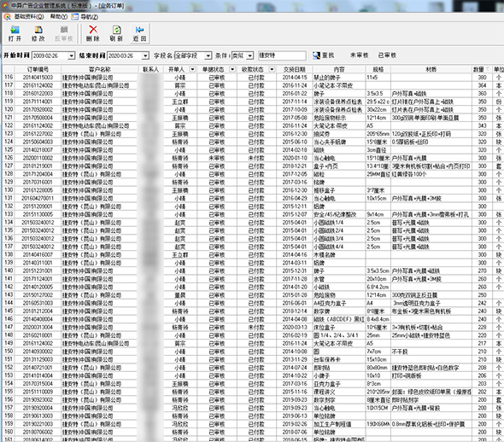This screenshot has height=442, width=504.
Task: Expand the 字段名 field name combo box
Action: [208, 55]
